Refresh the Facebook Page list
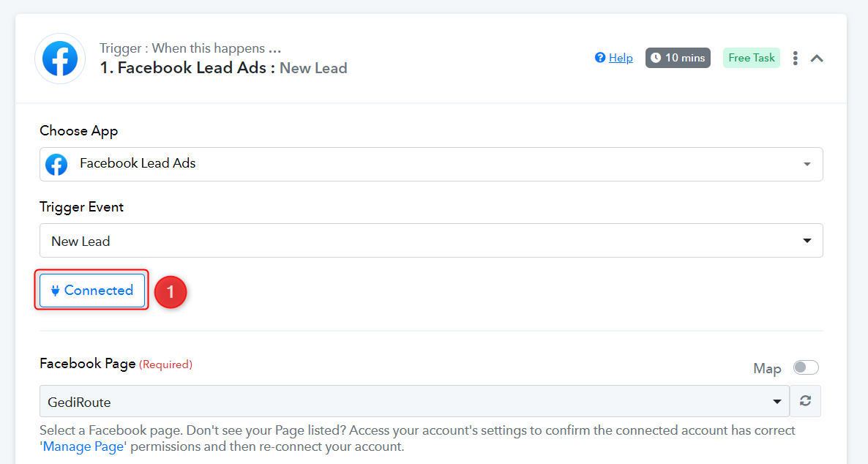The image size is (868, 464). tap(806, 401)
